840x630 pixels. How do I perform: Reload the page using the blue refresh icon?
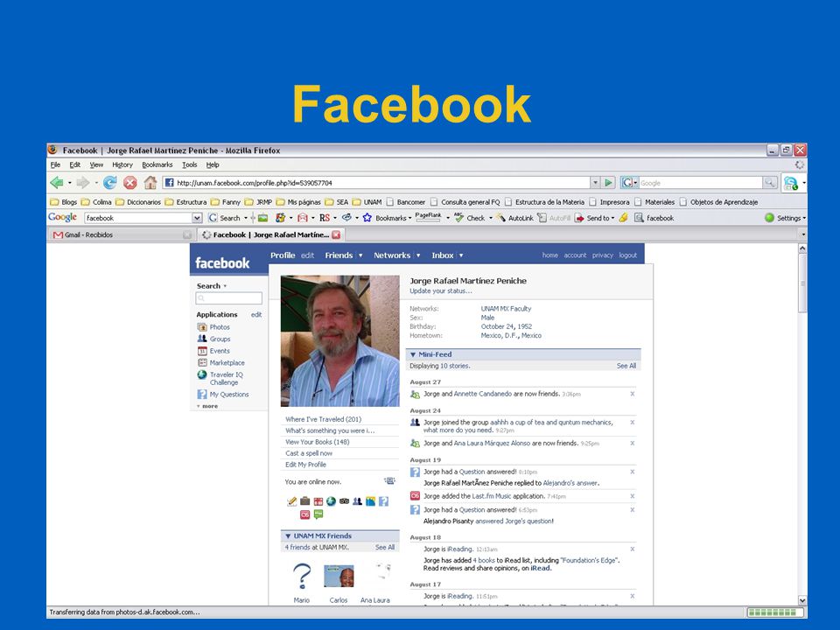pyautogui.click(x=110, y=183)
